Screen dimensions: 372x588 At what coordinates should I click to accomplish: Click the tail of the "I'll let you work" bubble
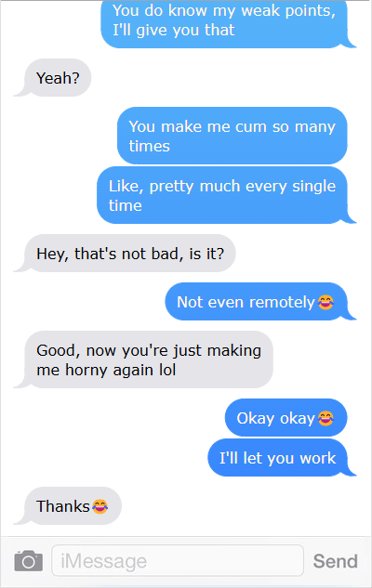[352, 471]
